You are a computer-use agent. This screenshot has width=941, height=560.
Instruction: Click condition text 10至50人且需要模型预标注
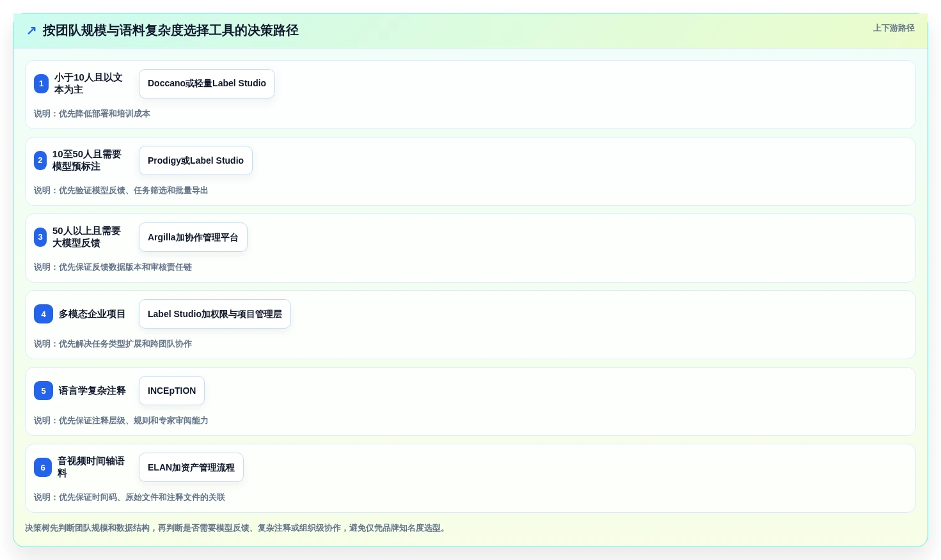point(87,160)
